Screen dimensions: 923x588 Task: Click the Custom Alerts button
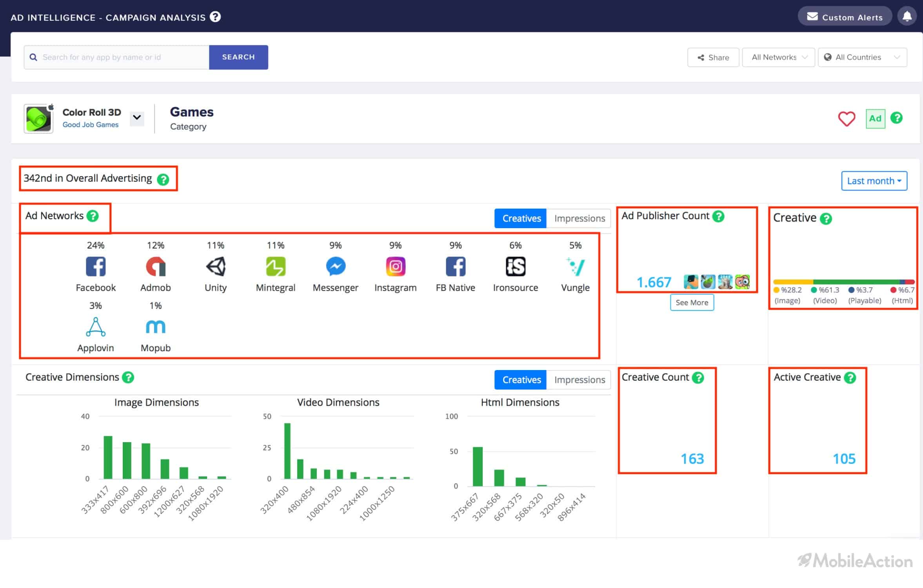point(845,17)
